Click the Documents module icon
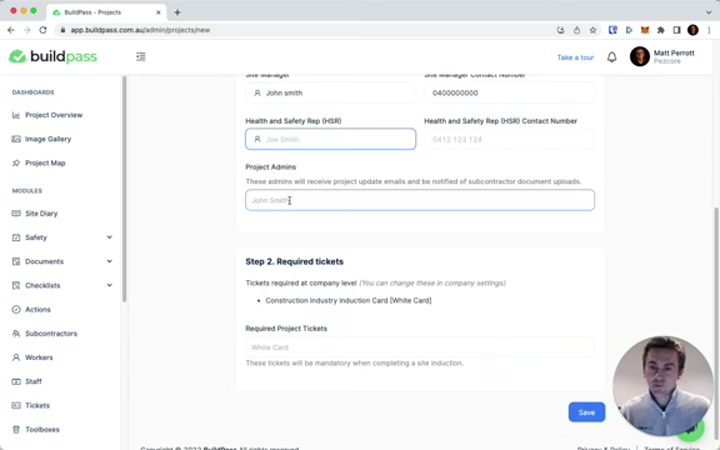 point(16,261)
